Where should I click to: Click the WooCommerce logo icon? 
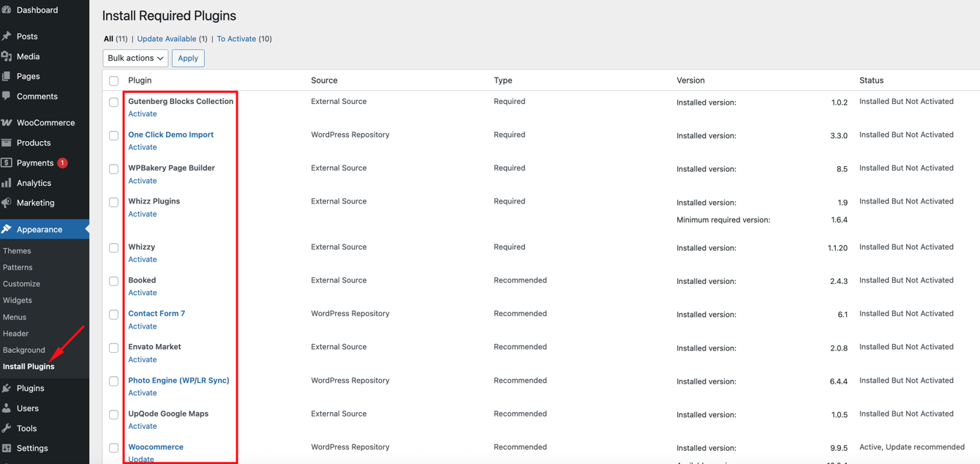coord(7,123)
